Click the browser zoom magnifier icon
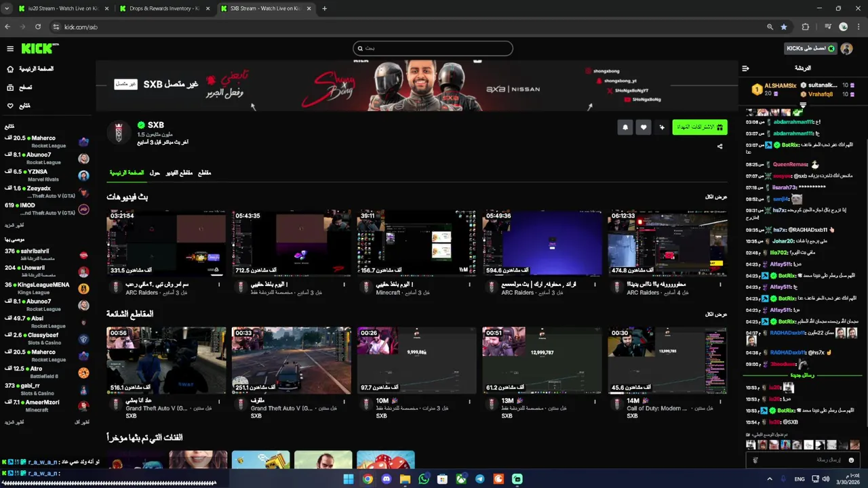Screen dimensions: 868x488 point(770,27)
